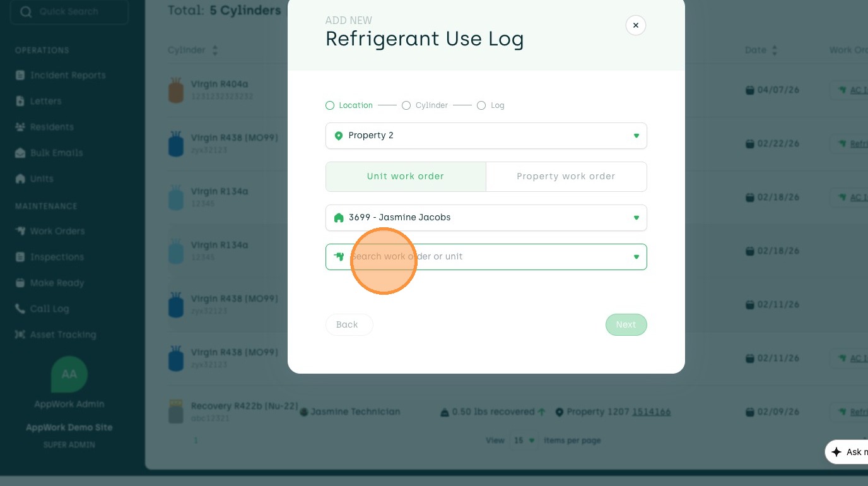The height and width of the screenshot is (486, 868).
Task: Click the location pin icon in Property field
Action: tap(339, 136)
